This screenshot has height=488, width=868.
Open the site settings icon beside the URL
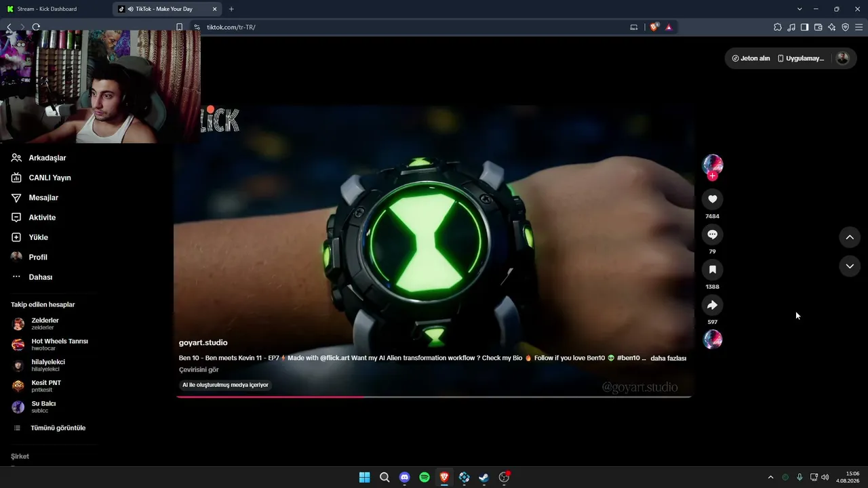click(x=197, y=27)
